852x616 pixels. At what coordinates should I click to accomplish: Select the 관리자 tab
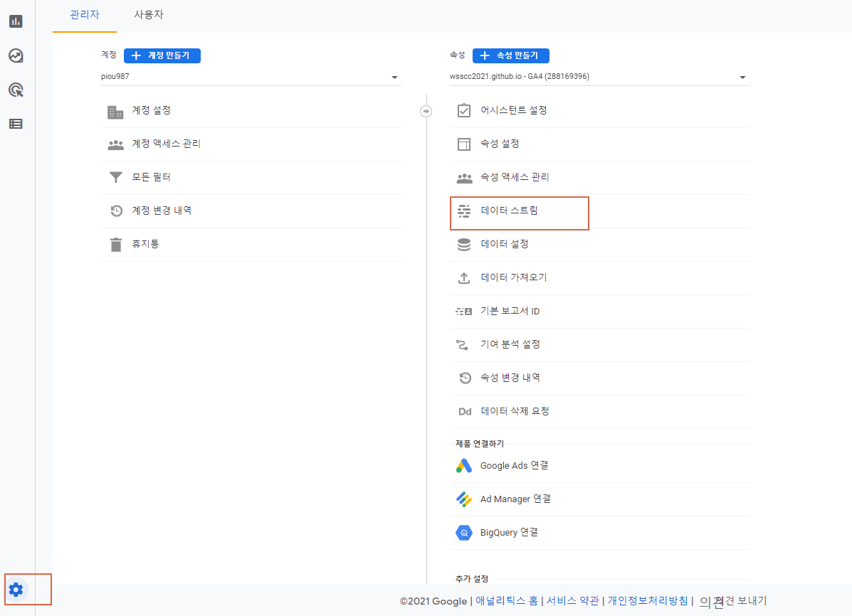(x=85, y=14)
